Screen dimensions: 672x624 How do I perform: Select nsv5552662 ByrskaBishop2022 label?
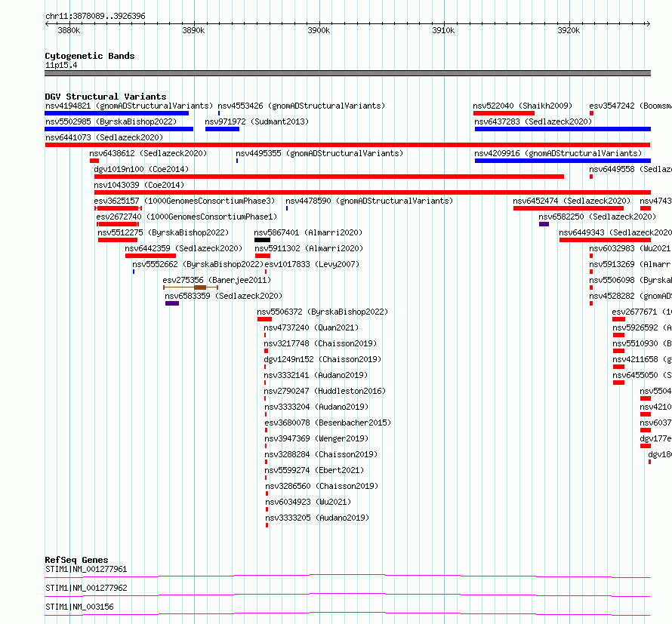[x=198, y=264]
